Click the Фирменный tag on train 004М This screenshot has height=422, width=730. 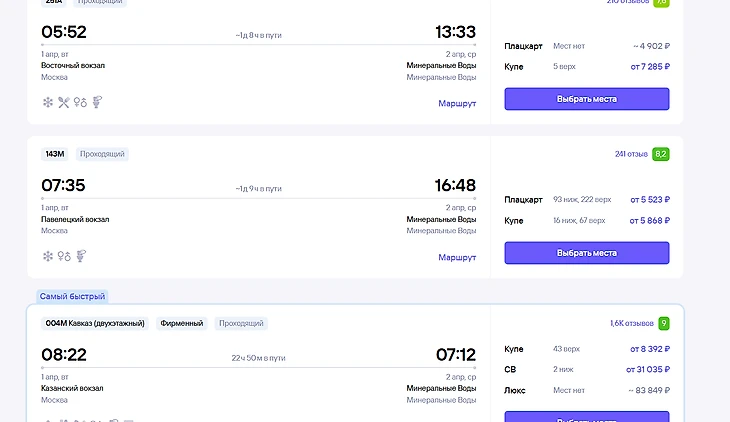tap(181, 323)
